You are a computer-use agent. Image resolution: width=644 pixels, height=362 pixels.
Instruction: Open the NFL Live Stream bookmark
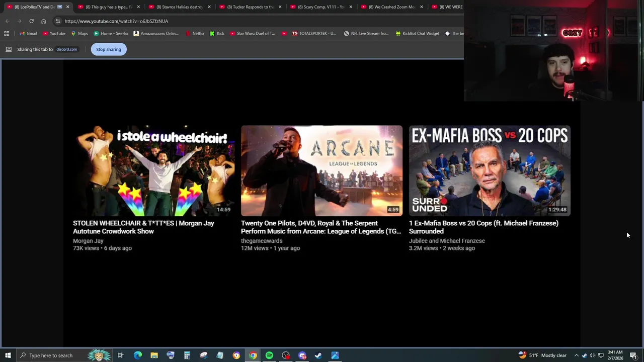click(x=366, y=34)
